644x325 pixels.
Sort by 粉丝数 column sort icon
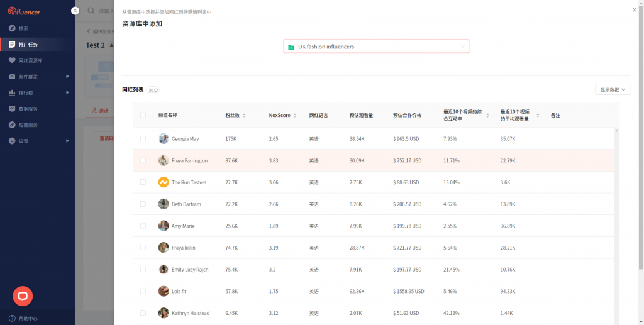coord(244,116)
